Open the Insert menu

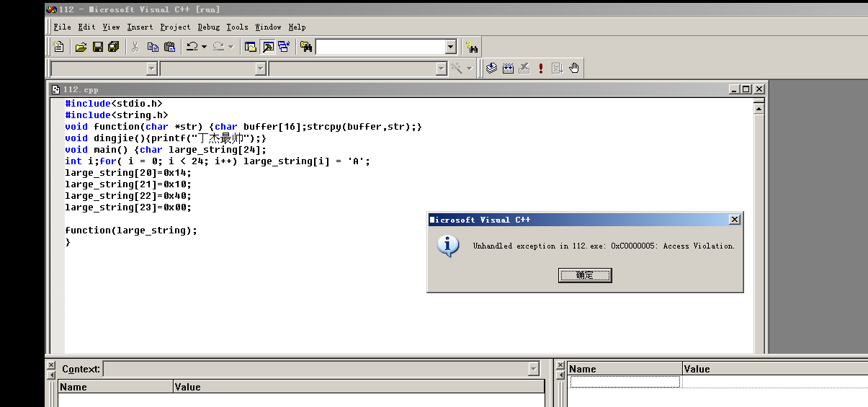point(140,27)
